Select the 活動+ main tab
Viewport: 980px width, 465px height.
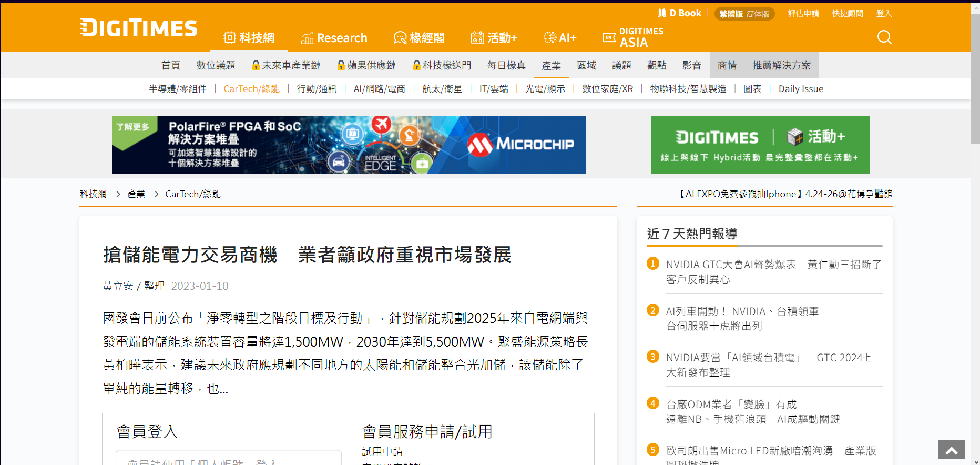[x=494, y=38]
